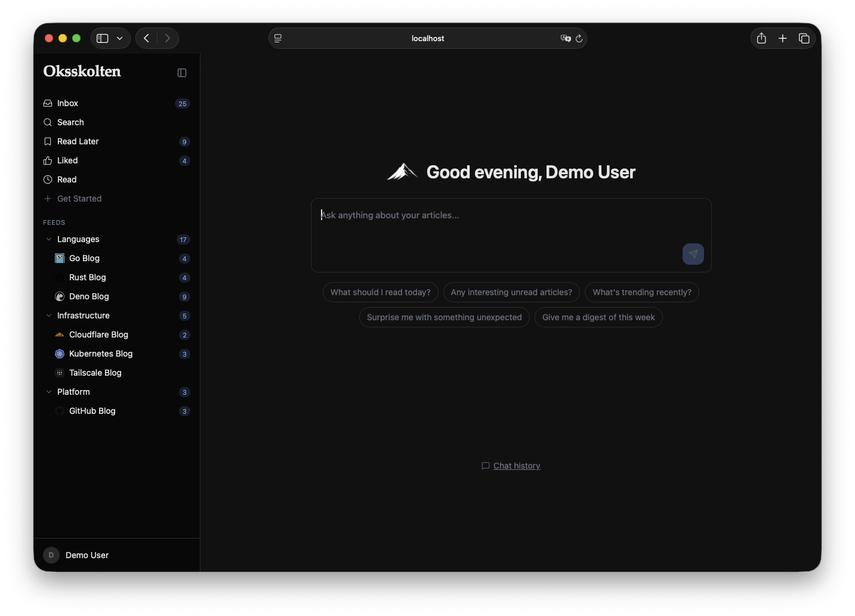
Task: Open the Liked articles list
Action: [116, 160]
